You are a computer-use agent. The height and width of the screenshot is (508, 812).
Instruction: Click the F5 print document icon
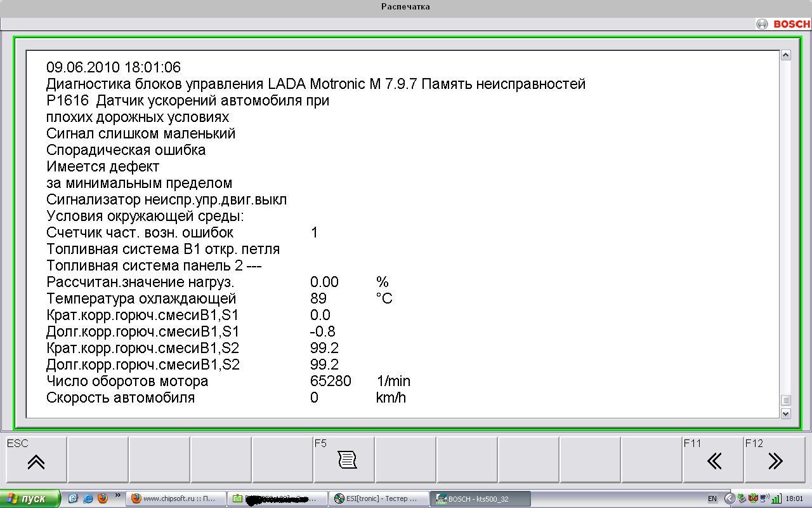point(347,460)
